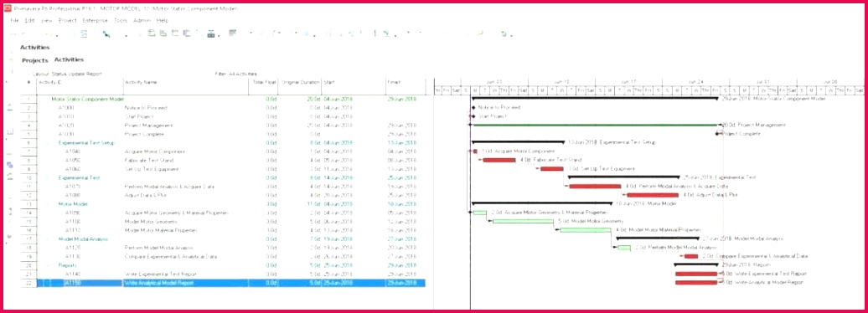Click the Jun 17 week in timescale
This screenshot has width=868, height=313.
[x=628, y=82]
